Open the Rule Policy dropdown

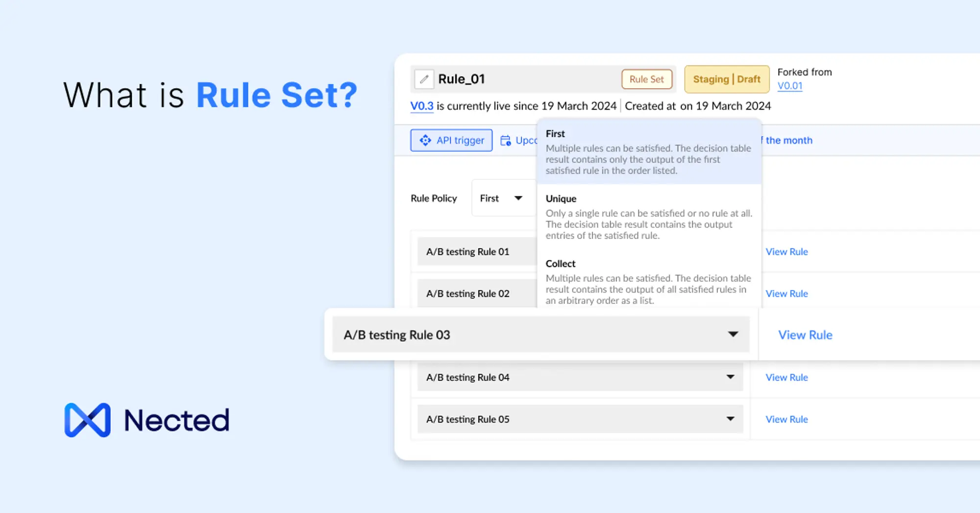501,198
